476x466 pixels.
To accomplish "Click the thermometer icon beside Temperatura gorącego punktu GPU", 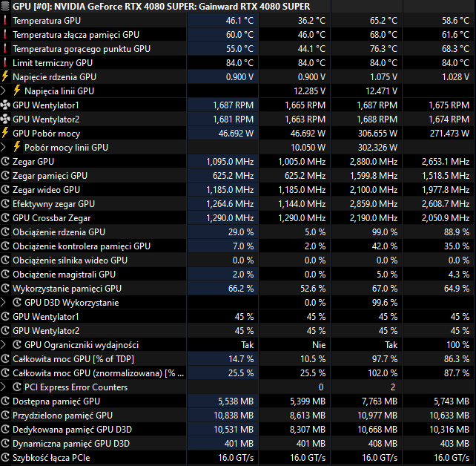I will (5, 49).
